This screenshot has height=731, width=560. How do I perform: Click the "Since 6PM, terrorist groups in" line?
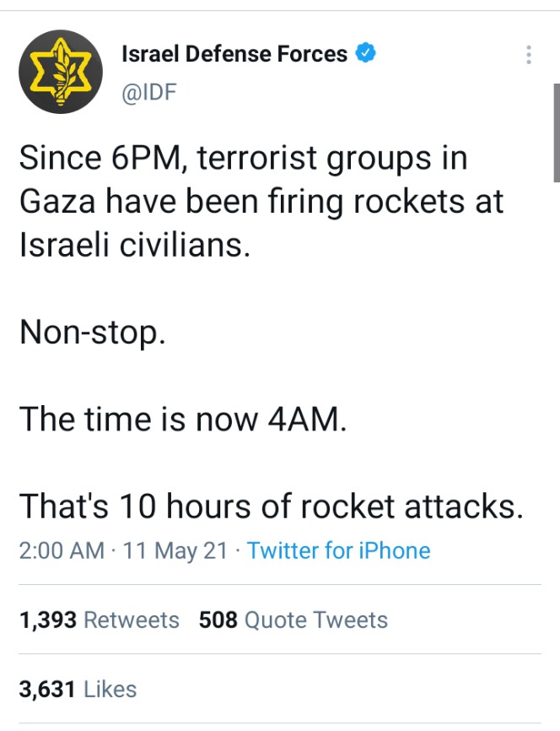(x=243, y=158)
